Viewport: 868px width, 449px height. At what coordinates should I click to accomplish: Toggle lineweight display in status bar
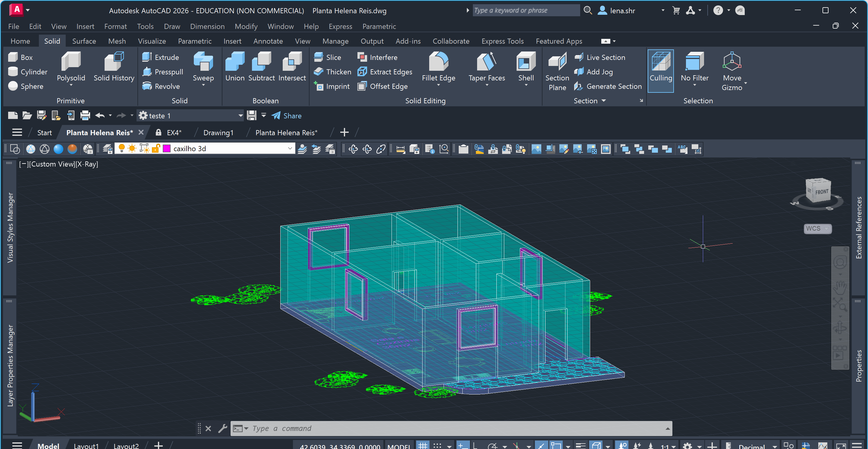click(580, 445)
